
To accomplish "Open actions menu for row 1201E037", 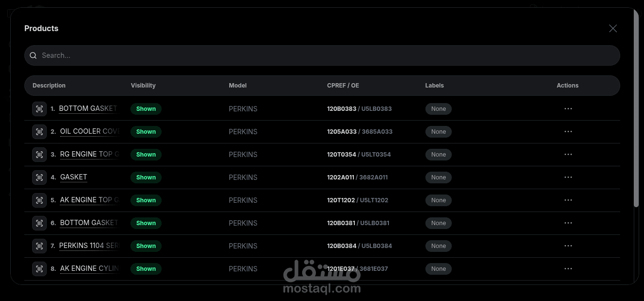I will pos(568,269).
